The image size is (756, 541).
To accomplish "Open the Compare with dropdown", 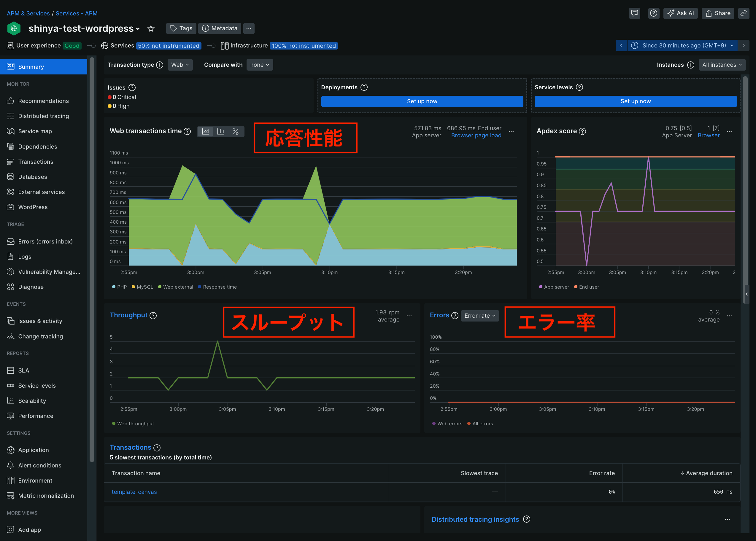I will [260, 65].
